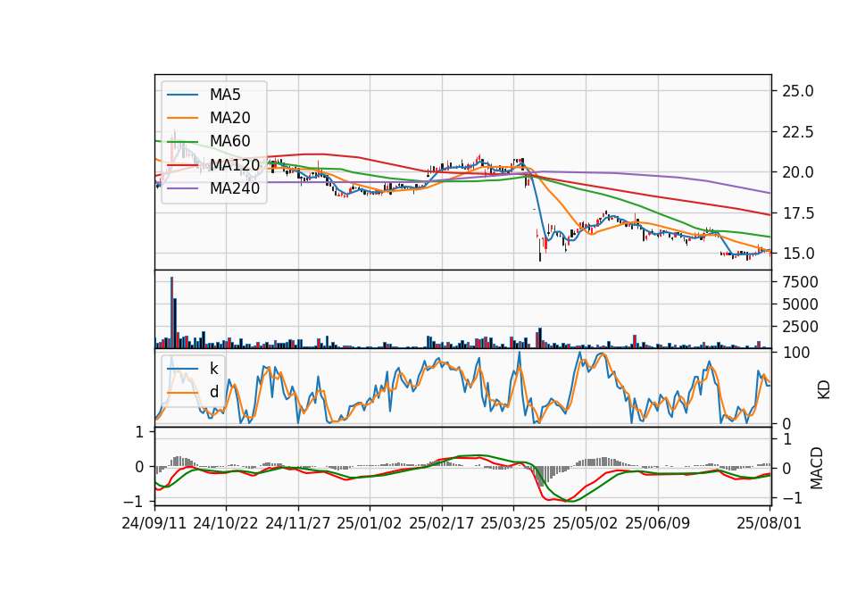The width and height of the screenshot is (857, 616).
Task: Click the k legend label in KD panel
Action: tap(213, 369)
